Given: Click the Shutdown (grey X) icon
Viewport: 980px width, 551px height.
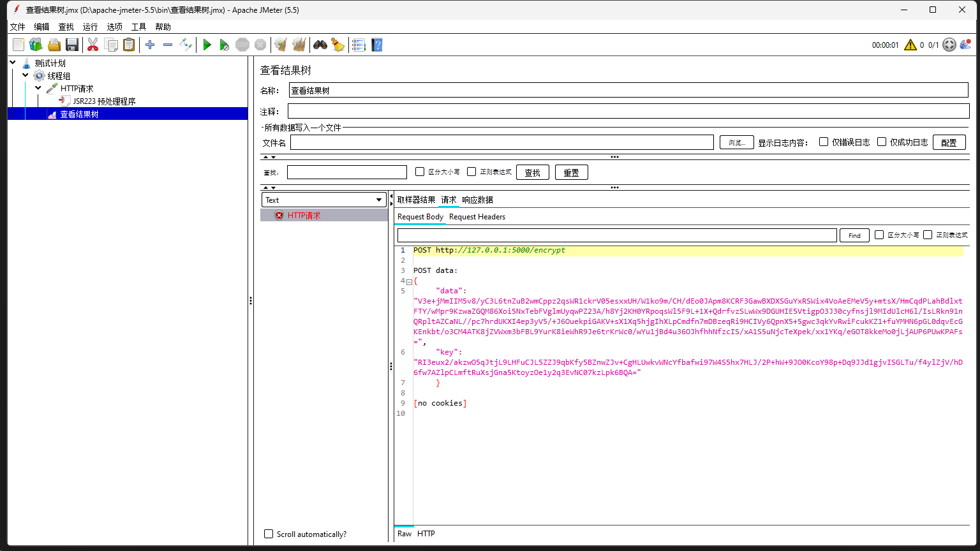Looking at the screenshot, I should point(260,45).
